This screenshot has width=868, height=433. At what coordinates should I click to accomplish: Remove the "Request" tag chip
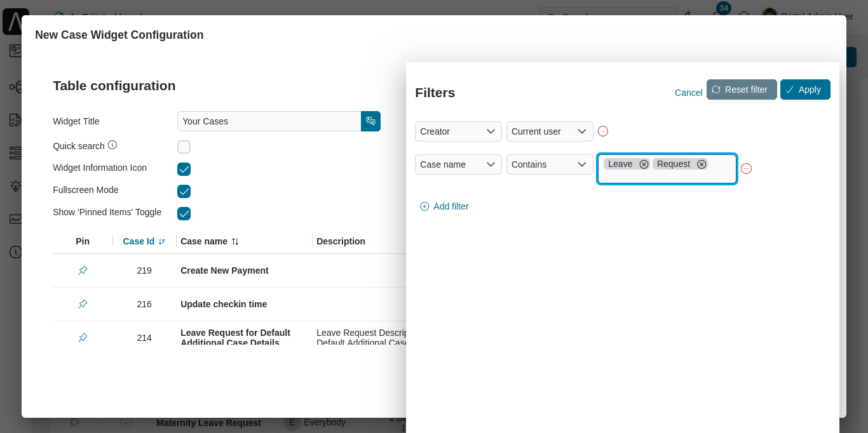pyautogui.click(x=702, y=164)
